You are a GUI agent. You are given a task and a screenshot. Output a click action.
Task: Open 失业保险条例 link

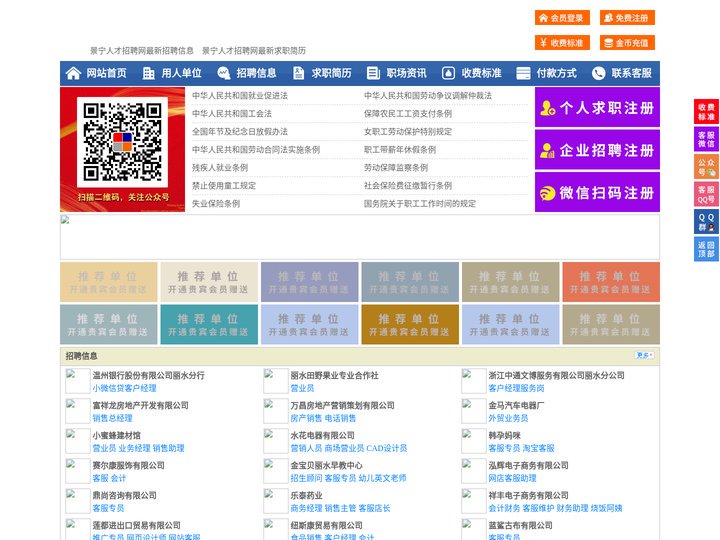tap(216, 203)
